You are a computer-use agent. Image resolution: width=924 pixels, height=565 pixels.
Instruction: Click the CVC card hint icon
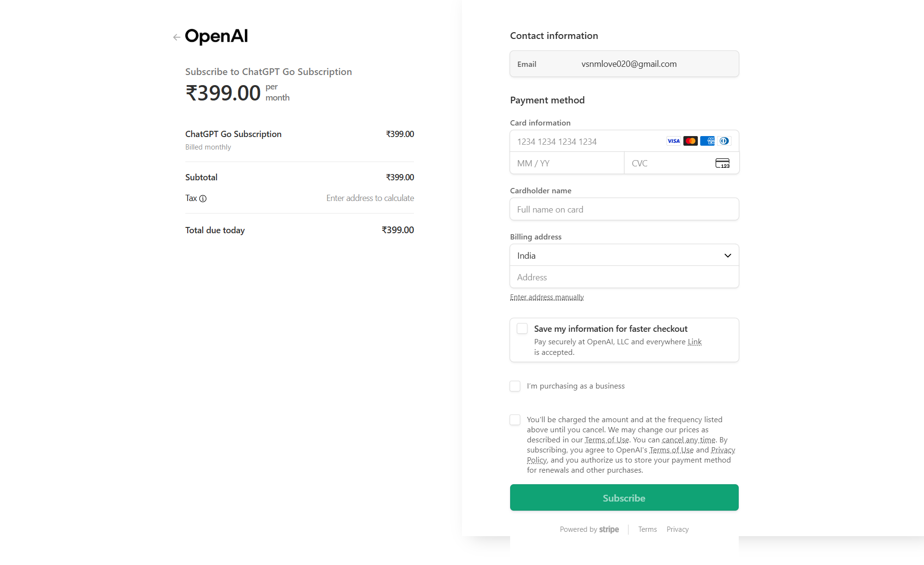(x=722, y=163)
